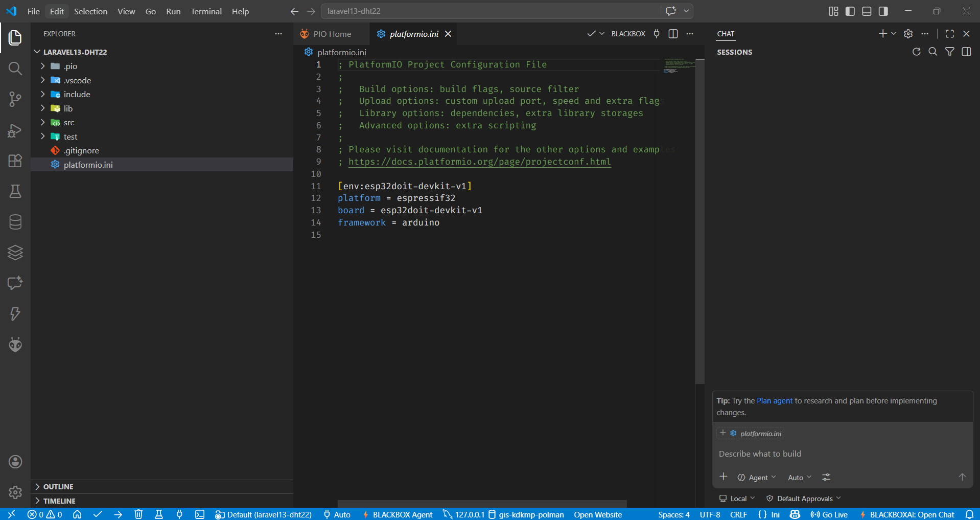Open Source Control view
This screenshot has height=520, width=980.
[15, 99]
